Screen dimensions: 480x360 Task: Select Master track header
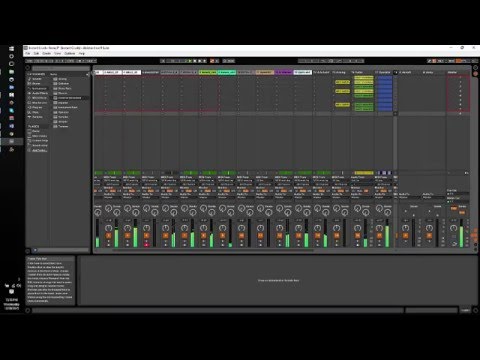(458, 72)
